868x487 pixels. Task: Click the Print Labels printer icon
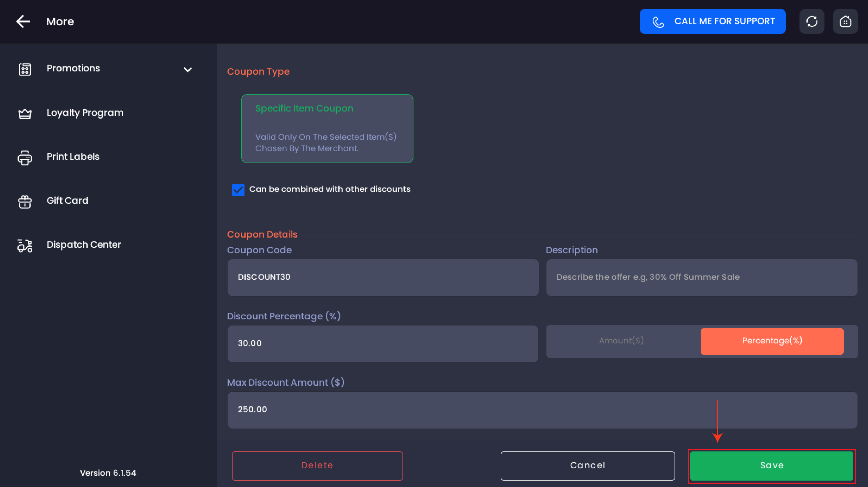tap(25, 157)
